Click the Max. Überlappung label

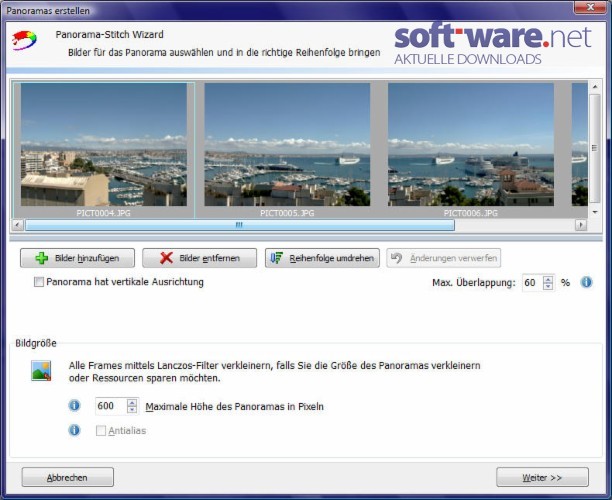point(474,283)
